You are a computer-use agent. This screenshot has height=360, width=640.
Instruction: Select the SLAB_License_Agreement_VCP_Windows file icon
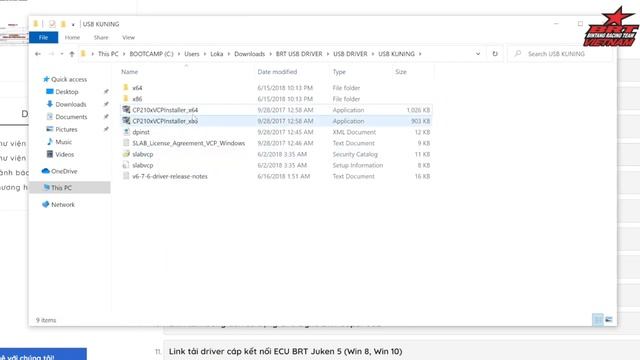[126, 143]
